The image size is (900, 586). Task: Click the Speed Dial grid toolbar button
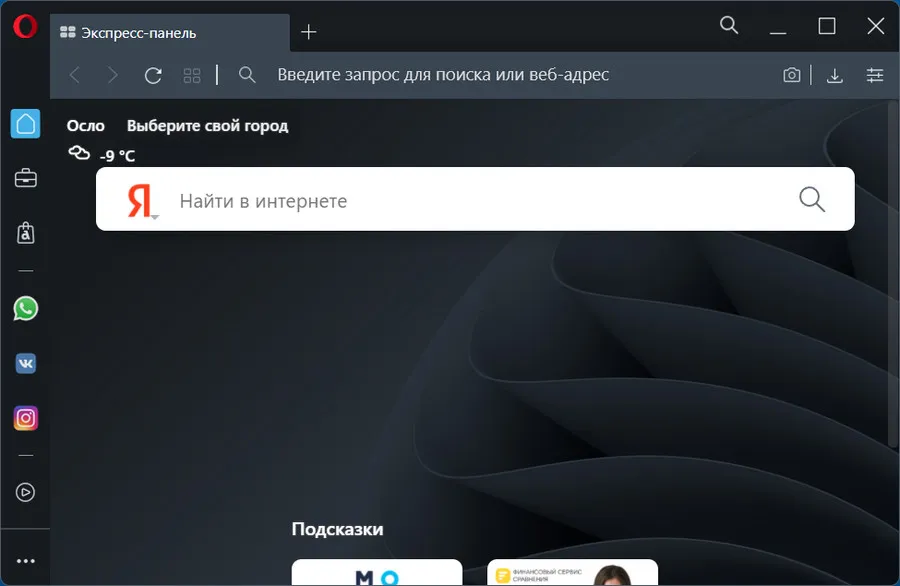(x=192, y=75)
